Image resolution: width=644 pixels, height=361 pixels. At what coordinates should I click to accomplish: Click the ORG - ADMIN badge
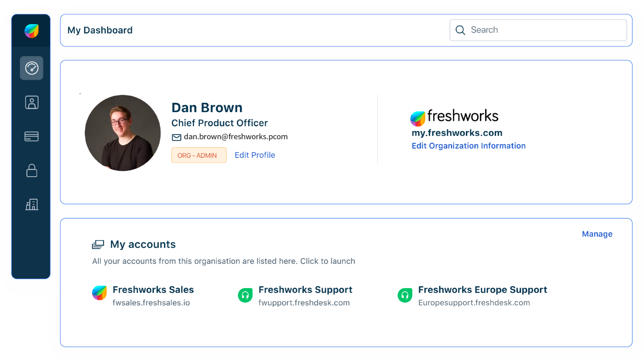[x=199, y=155]
